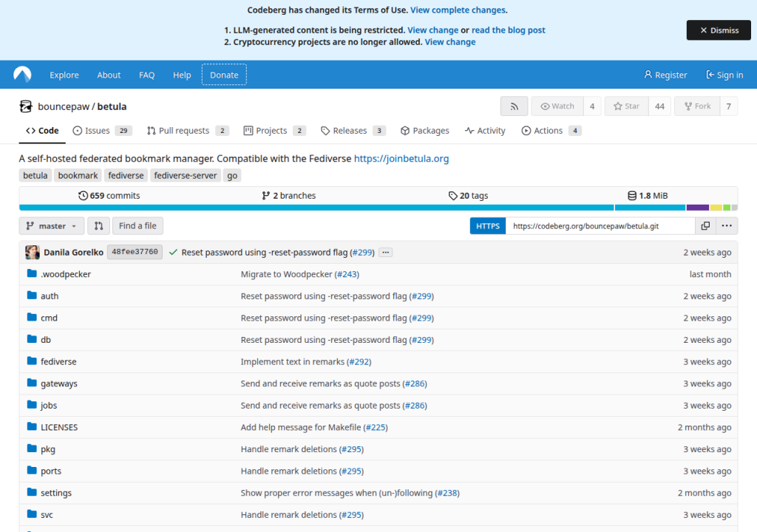Open the cmd folder
757x532 pixels.
pyautogui.click(x=49, y=318)
